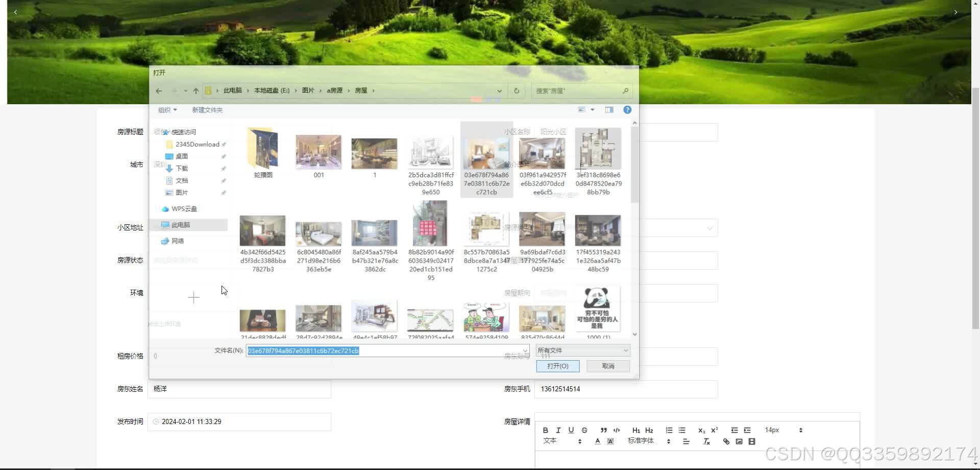Clear text formatting in the editor

click(706, 441)
